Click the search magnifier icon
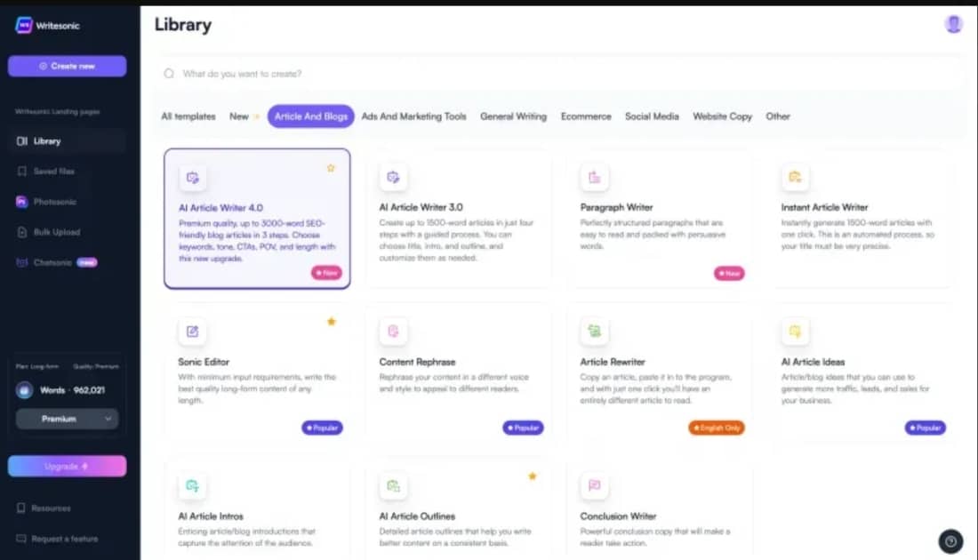 click(169, 74)
